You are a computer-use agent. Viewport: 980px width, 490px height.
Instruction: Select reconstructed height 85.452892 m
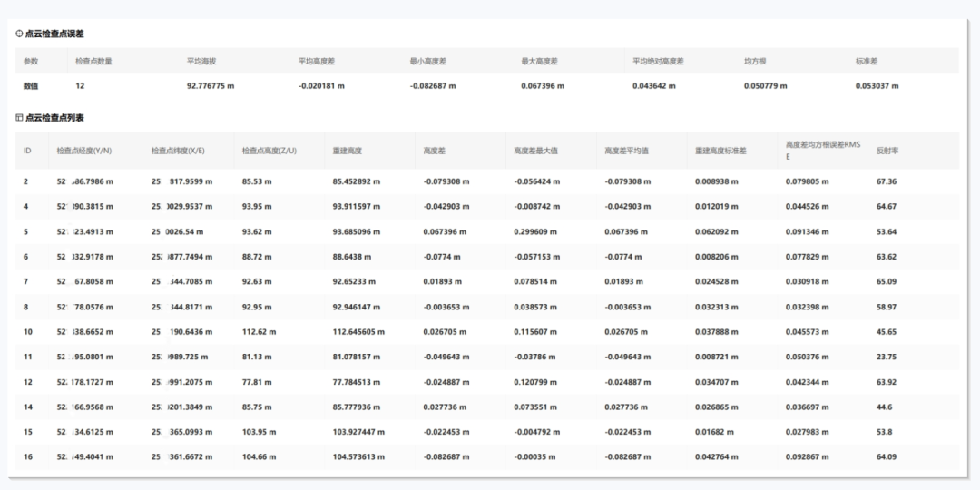click(357, 181)
